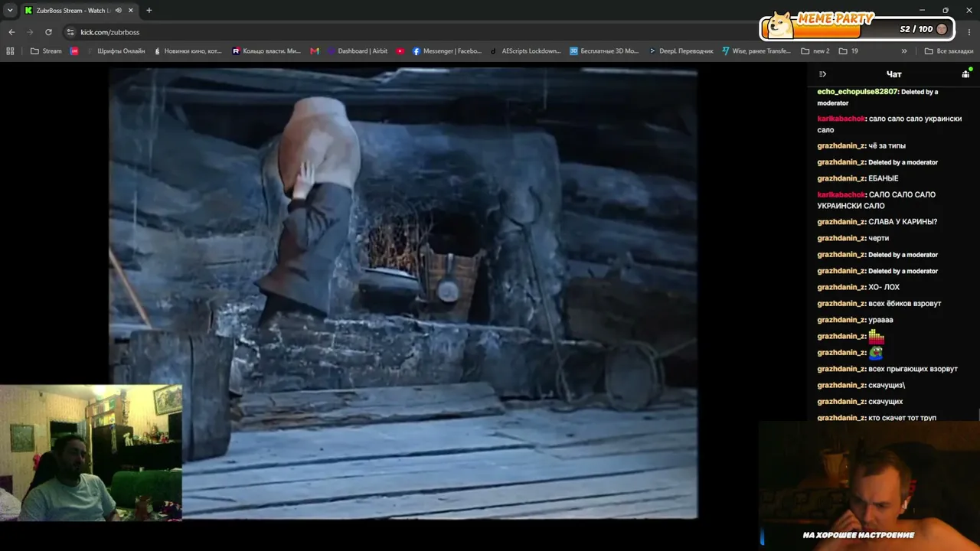Open the Chrome three-dot menu
Image resolution: width=980 pixels, height=551 pixels.
969,32
